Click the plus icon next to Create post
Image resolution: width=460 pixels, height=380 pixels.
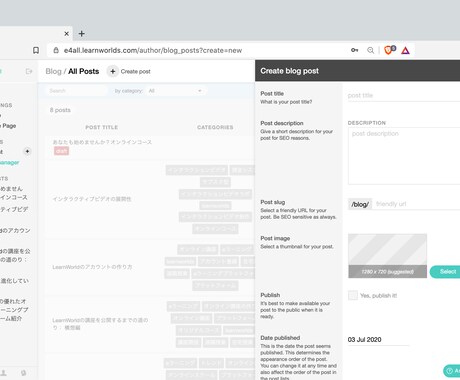click(x=113, y=71)
